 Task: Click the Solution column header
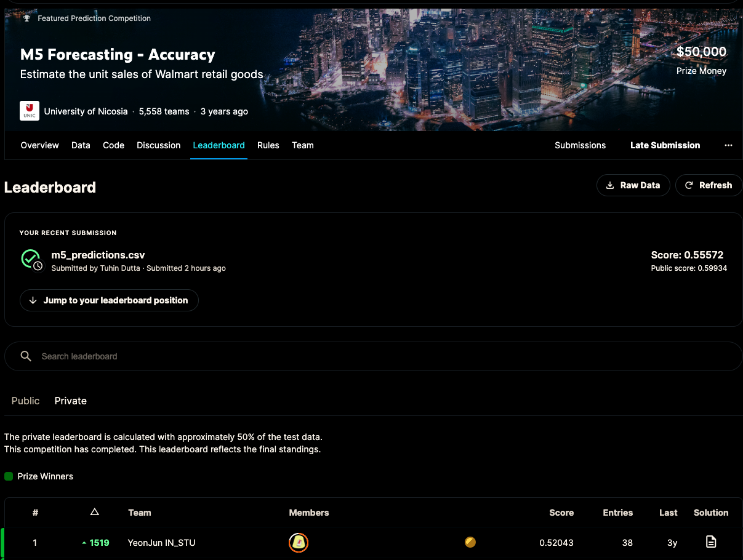711,513
